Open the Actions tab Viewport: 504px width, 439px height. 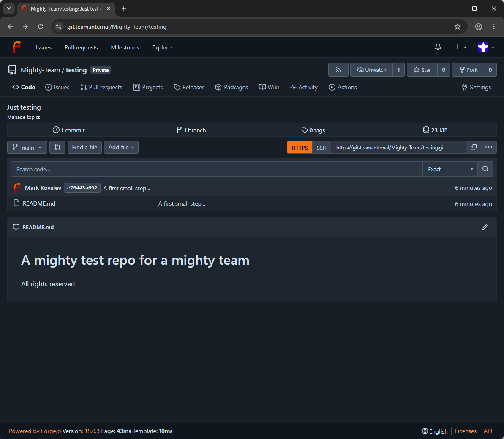coord(343,87)
